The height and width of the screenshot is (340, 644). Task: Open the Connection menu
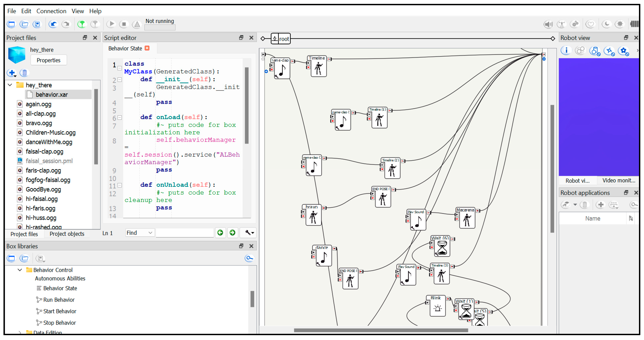[x=51, y=11]
